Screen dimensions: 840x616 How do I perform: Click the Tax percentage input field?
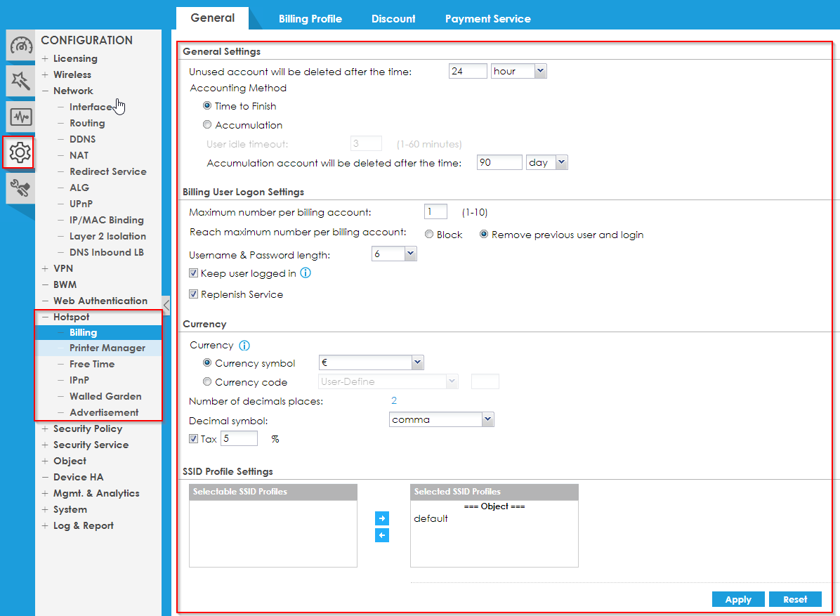[x=239, y=439]
